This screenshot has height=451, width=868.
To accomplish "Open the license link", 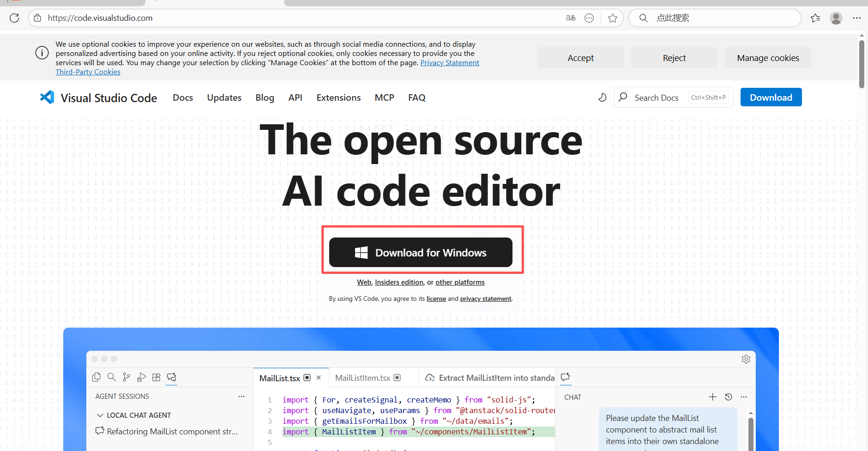I will pos(436,299).
